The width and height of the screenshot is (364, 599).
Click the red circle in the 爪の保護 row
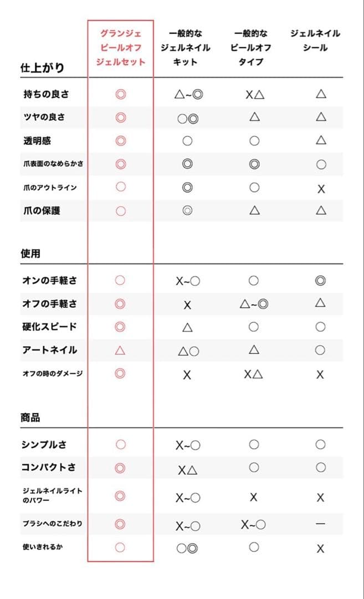tap(120, 211)
